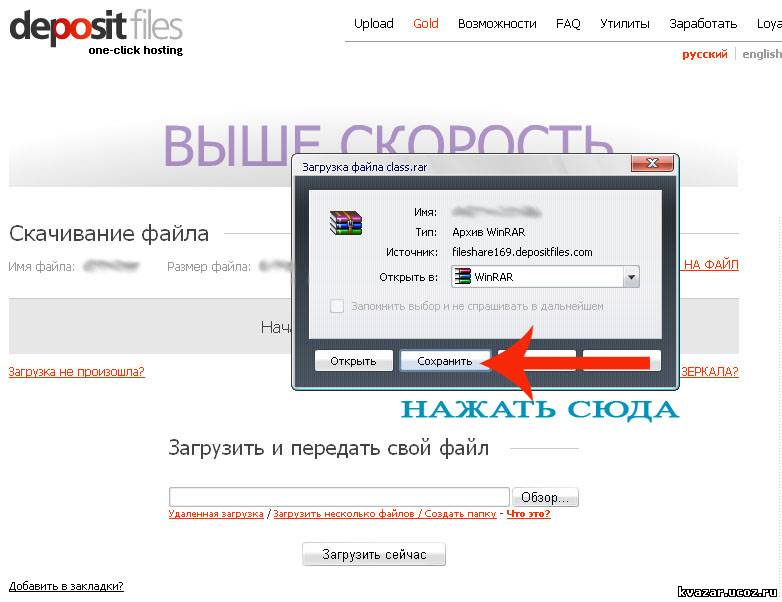Close the Загрузка файла class.rar dialog
The width and height of the screenshot is (782, 602).
652,163
